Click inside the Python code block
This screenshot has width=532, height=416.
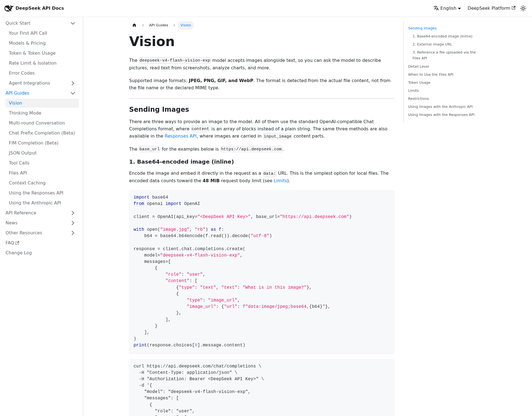click(x=262, y=272)
